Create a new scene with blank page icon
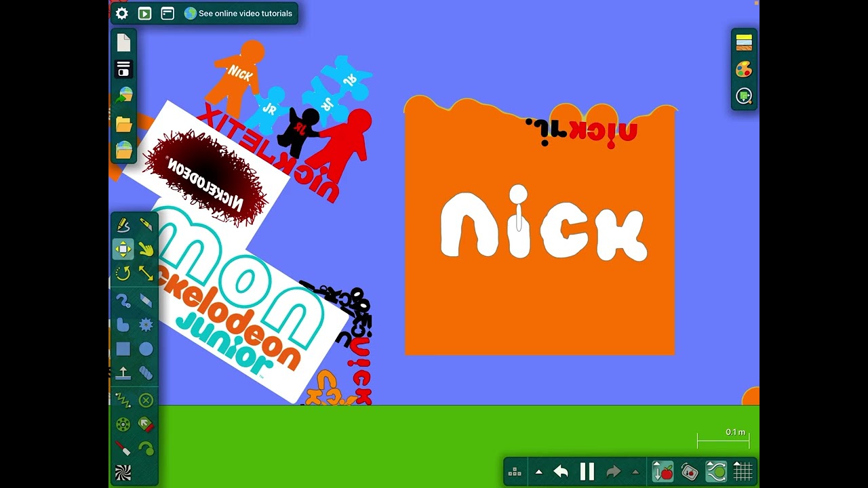This screenshot has width=868, height=488. tap(123, 43)
